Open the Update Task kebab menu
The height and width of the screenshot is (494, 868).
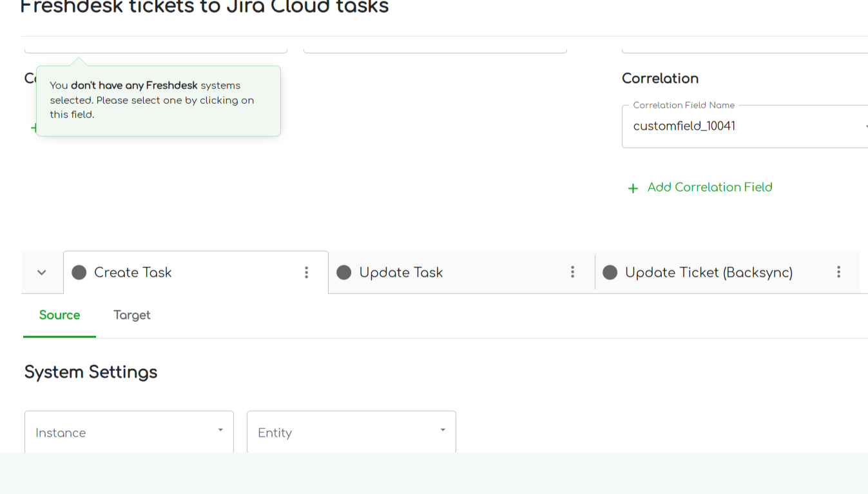[572, 272]
